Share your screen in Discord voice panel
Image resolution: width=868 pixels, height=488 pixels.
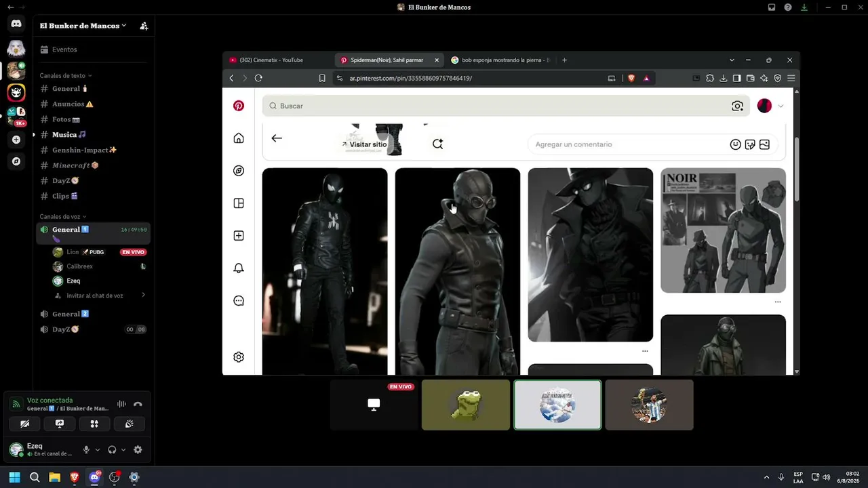tap(60, 424)
